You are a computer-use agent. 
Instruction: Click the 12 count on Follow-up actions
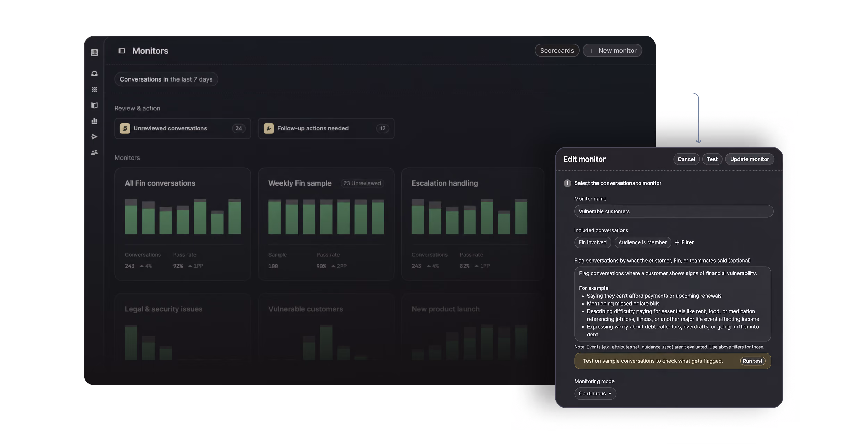pos(382,128)
